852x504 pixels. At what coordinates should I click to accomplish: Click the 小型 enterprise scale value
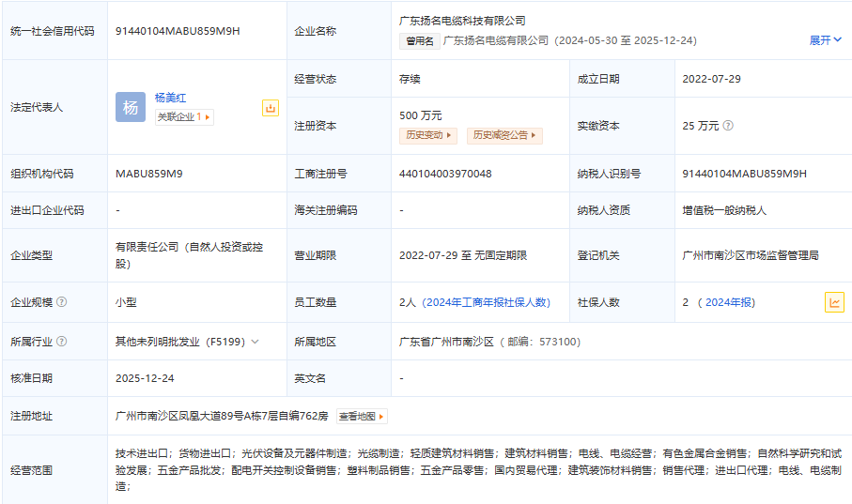pyautogui.click(x=126, y=302)
